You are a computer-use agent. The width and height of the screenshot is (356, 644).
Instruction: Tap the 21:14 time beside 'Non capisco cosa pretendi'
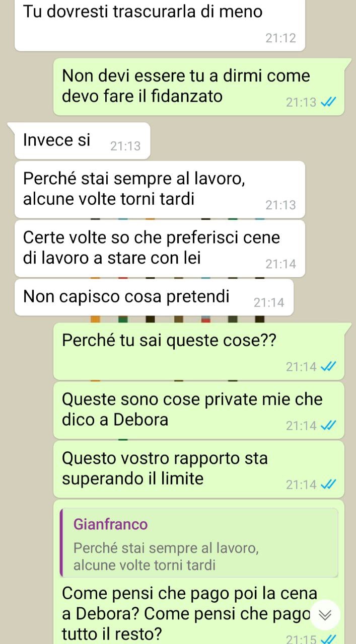point(269,303)
